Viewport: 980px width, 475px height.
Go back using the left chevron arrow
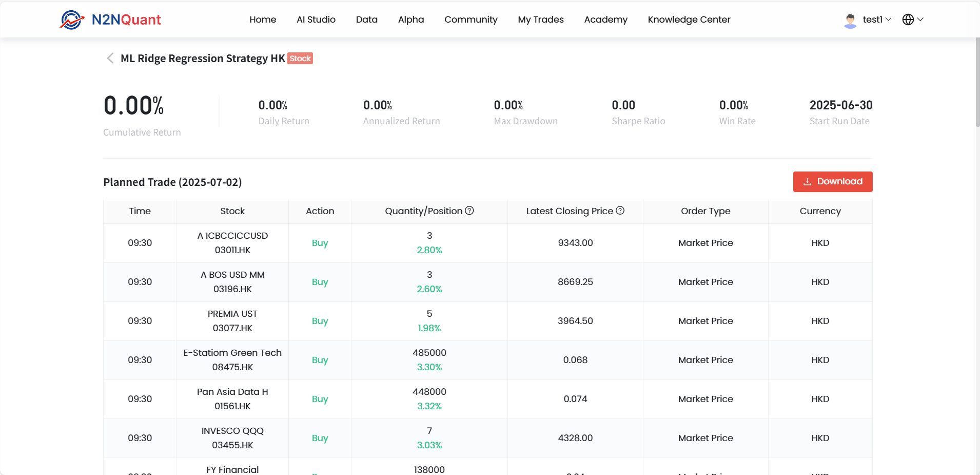110,58
